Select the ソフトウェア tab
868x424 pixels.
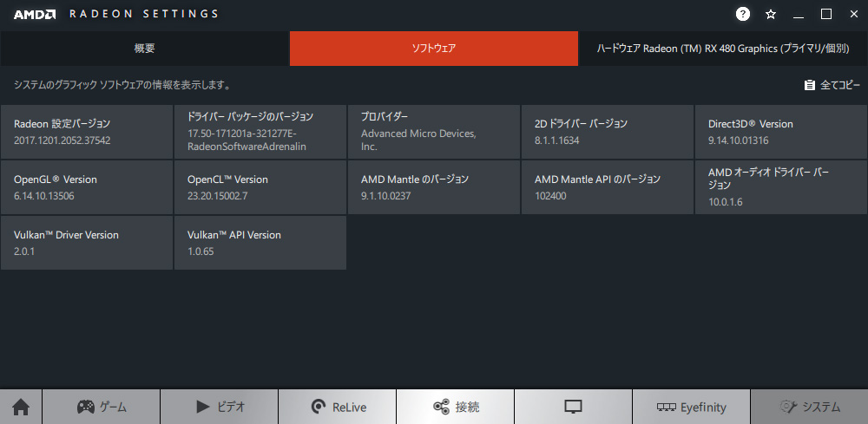[x=434, y=49]
